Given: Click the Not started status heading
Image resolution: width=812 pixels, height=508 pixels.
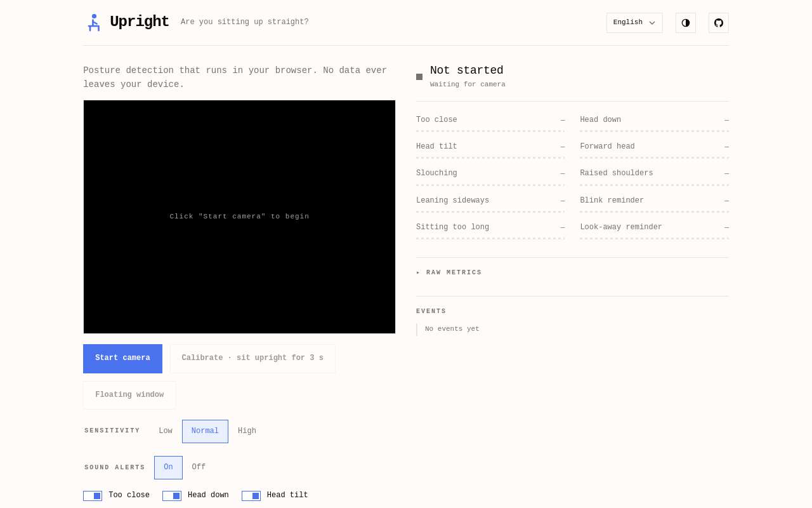Looking at the screenshot, I should pyautogui.click(x=467, y=70).
